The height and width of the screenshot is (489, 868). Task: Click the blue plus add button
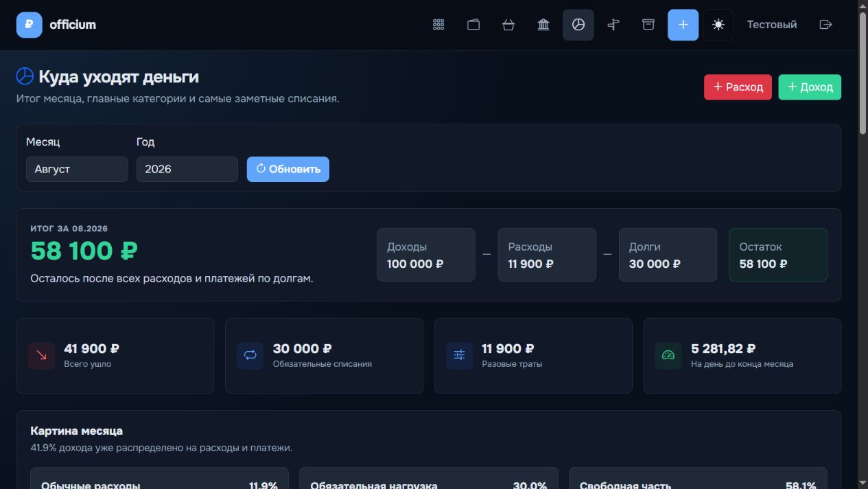pos(683,25)
